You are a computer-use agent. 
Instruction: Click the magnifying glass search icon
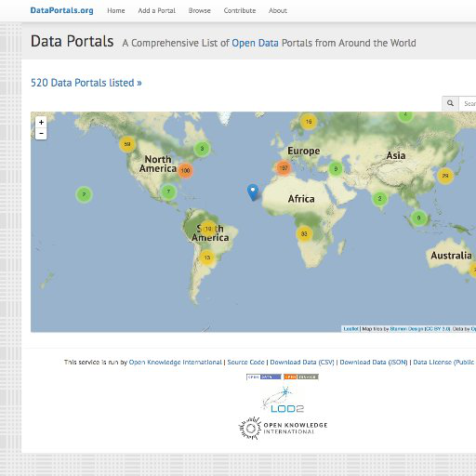coord(450,103)
